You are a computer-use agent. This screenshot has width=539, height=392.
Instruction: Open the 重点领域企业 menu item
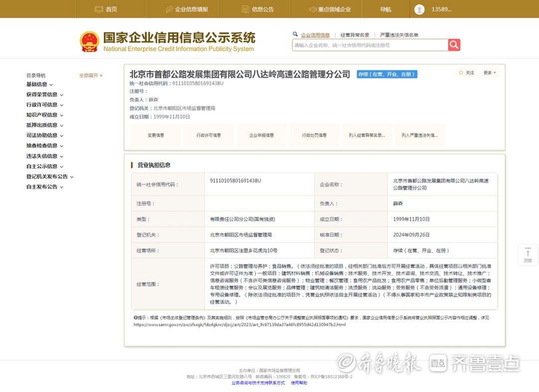click(334, 9)
